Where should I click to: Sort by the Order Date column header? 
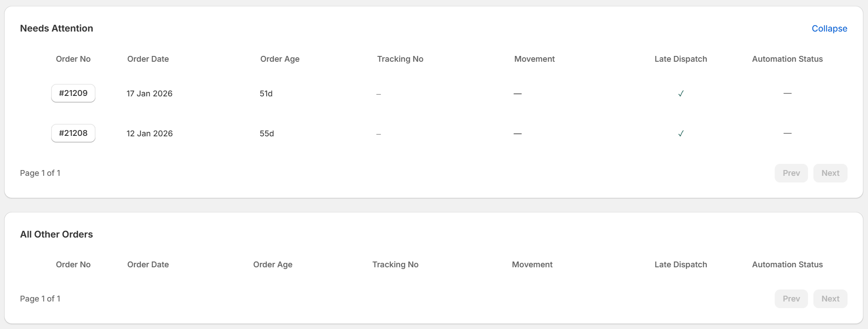click(148, 59)
